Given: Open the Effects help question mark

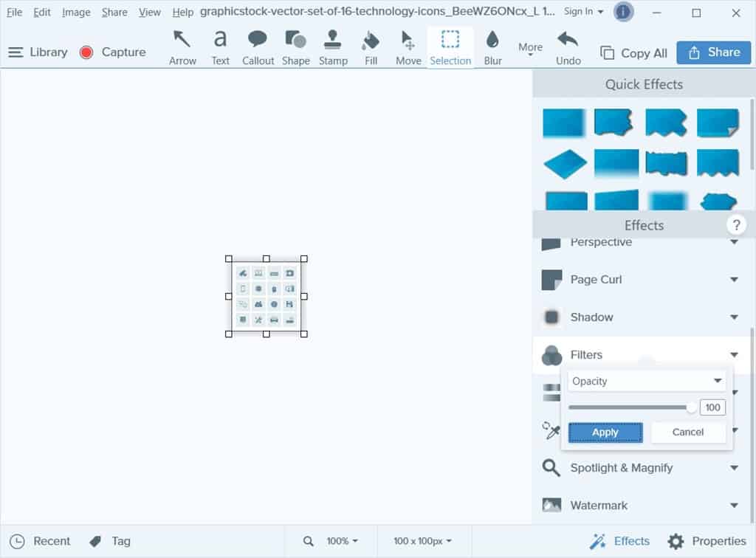Looking at the screenshot, I should 736,225.
